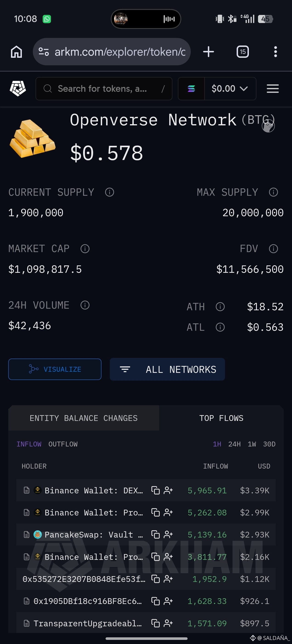
Task: Click the Visualize button
Action: [x=55, y=369]
